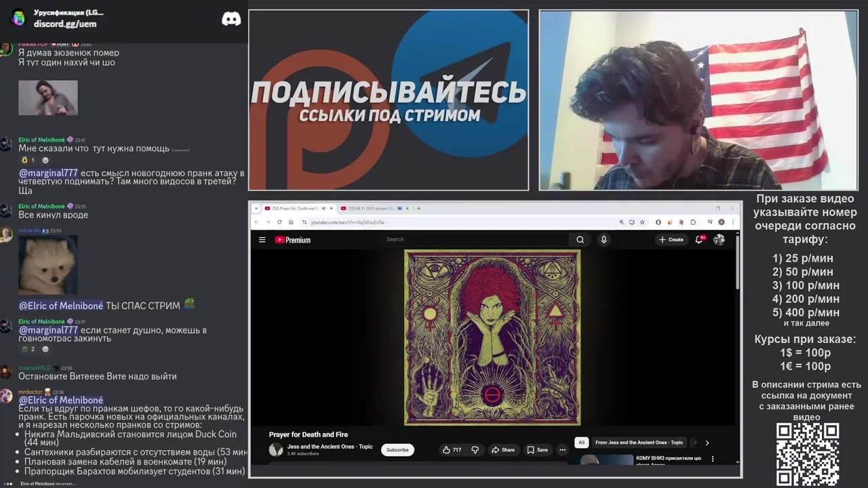Open a new browser tab
This screenshot has height=488, width=868.
[418, 208]
